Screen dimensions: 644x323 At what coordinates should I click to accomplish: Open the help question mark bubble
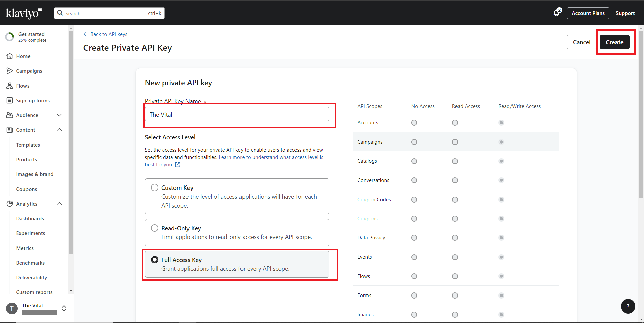628,306
